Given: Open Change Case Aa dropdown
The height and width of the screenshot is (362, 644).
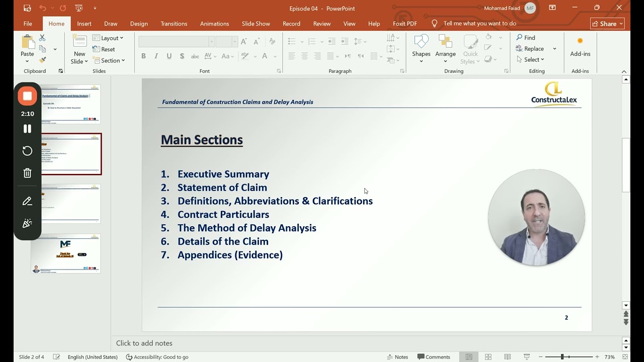Looking at the screenshot, I should 228,56.
